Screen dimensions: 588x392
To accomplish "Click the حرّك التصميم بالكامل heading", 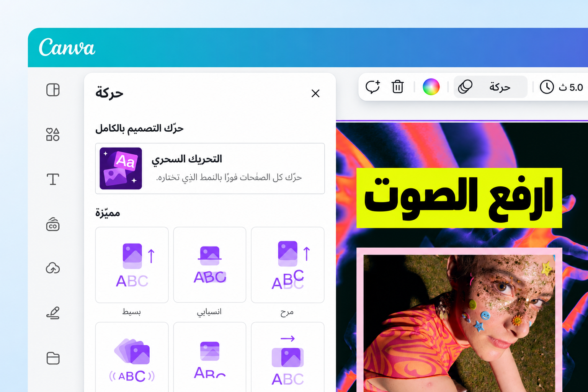I will click(139, 128).
